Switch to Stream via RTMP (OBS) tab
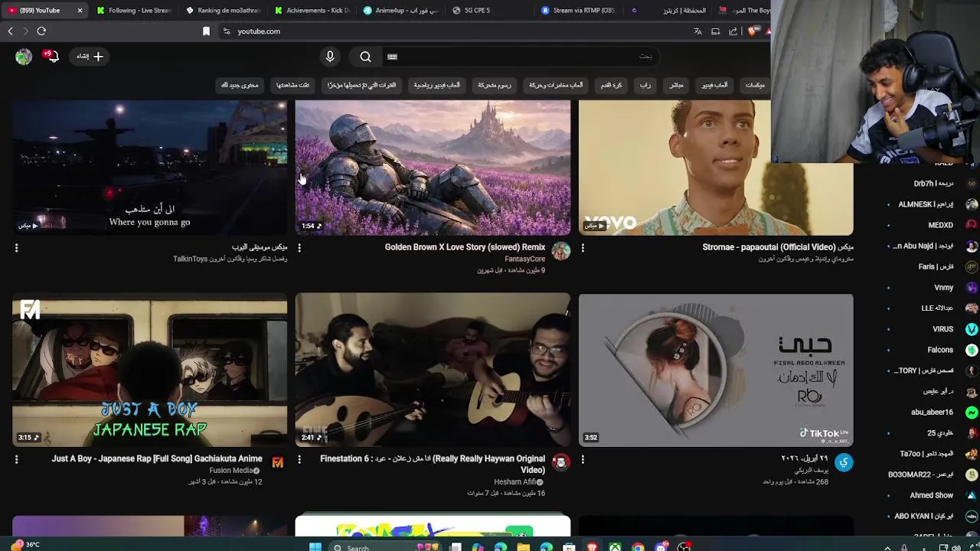980x551 pixels. (x=579, y=10)
